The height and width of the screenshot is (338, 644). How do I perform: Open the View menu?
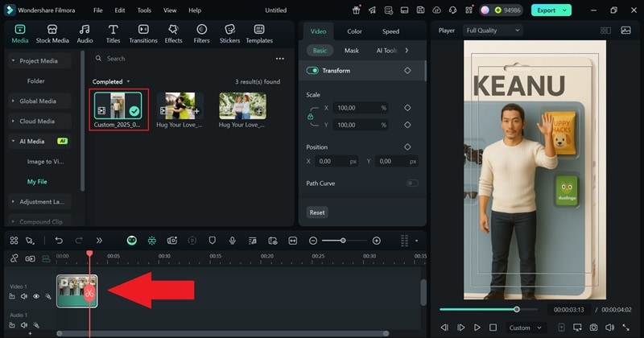pyautogui.click(x=170, y=10)
